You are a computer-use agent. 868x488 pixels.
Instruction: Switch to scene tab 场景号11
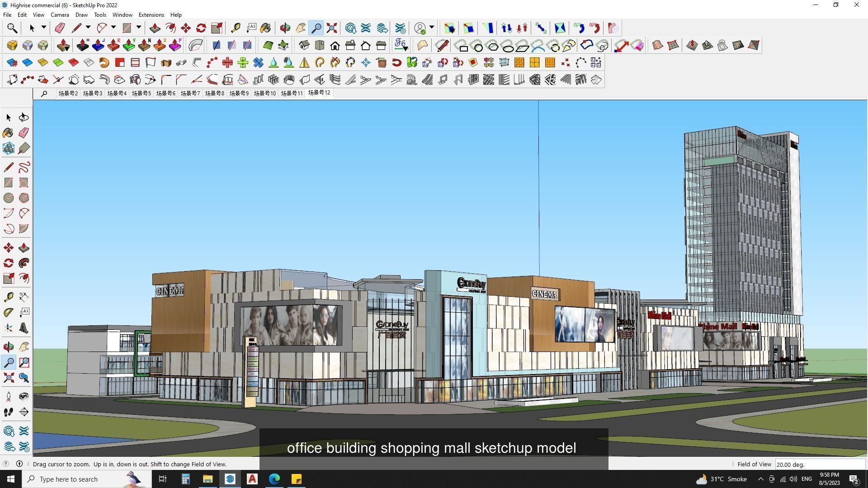pyautogui.click(x=292, y=94)
